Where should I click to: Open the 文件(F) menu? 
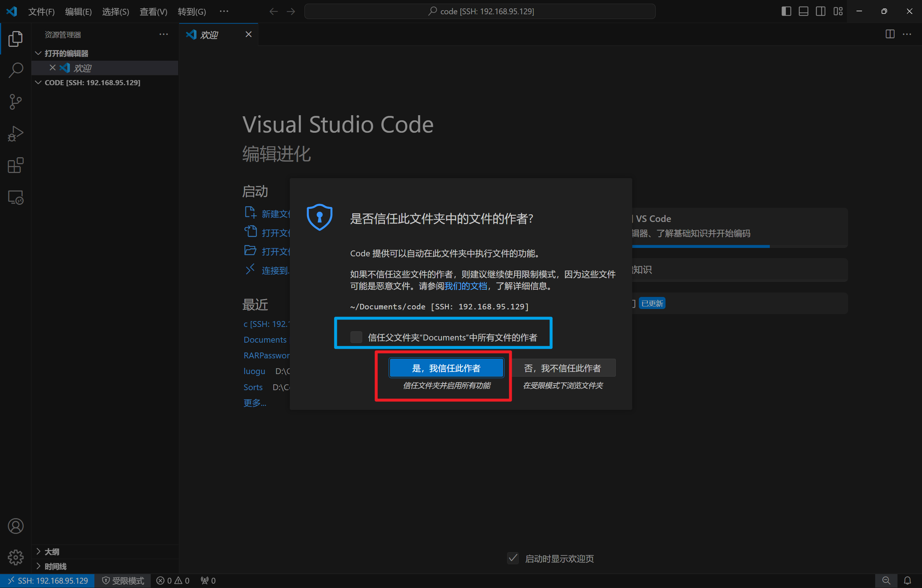pos(41,11)
